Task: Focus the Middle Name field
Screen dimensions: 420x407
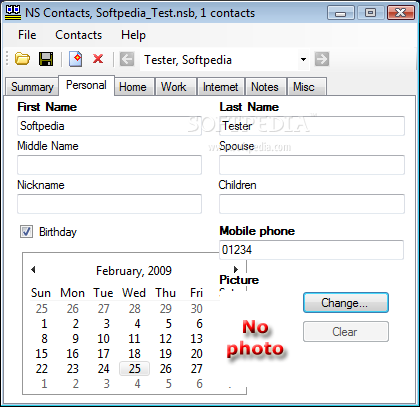Action: (x=109, y=165)
